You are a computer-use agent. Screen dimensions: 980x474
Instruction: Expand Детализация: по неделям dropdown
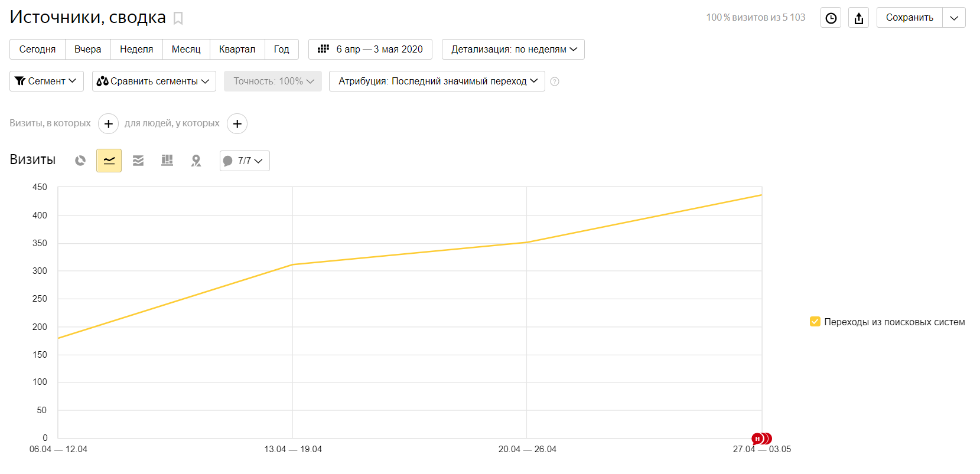(x=513, y=50)
